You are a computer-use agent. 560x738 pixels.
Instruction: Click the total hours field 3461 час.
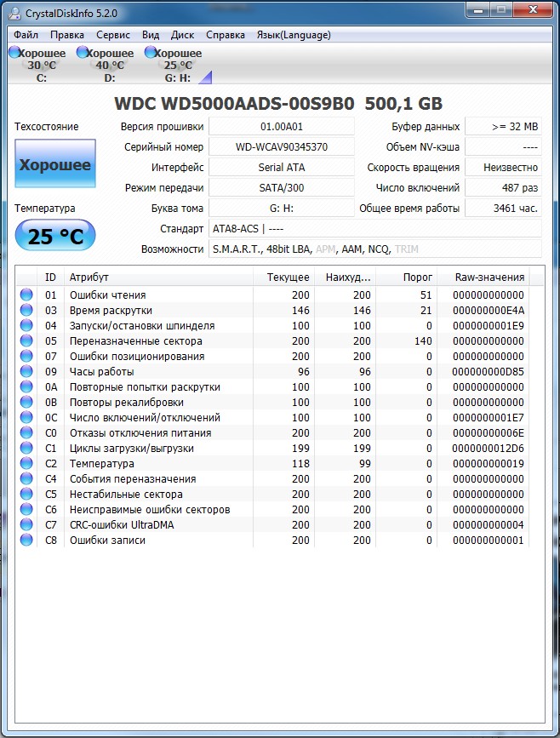tap(504, 208)
